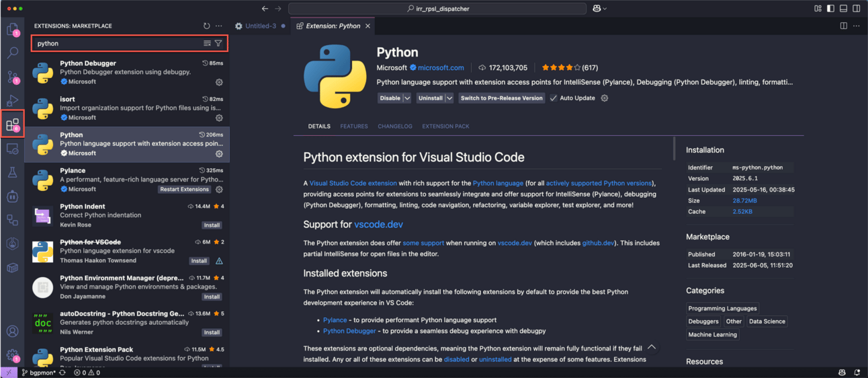Screen dimensions: 868x378
Task: Open the Testing flask icon view
Action: pyautogui.click(x=12, y=173)
